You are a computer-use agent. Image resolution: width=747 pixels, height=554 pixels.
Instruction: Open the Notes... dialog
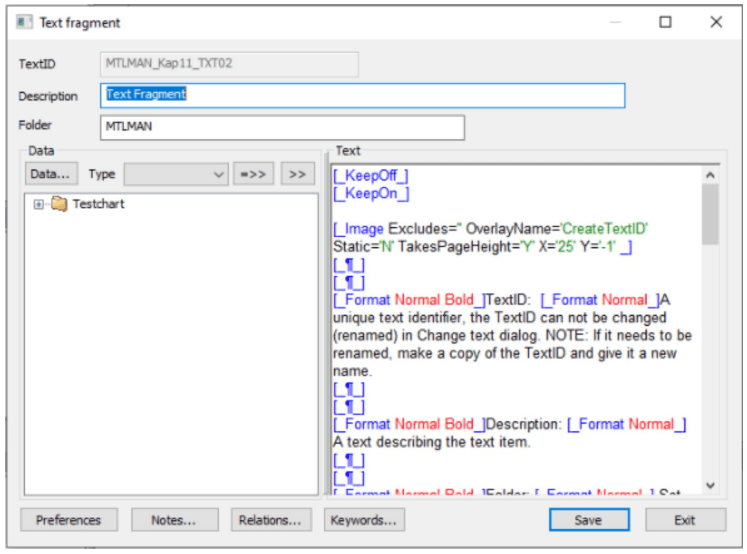172,520
